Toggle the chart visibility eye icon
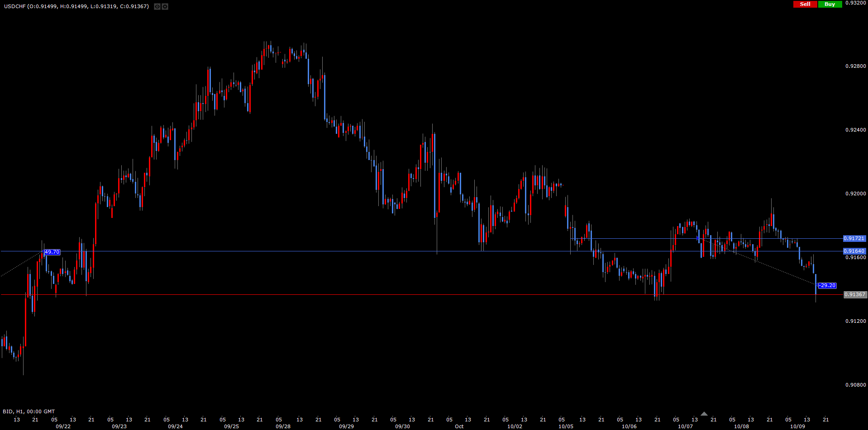The width and height of the screenshot is (868, 430). pos(157,6)
